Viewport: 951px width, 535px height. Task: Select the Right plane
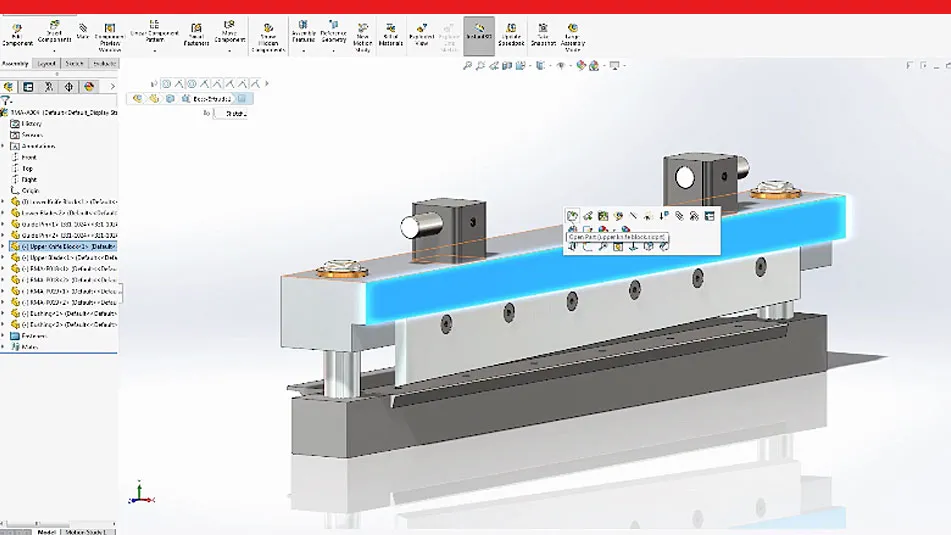(24, 180)
